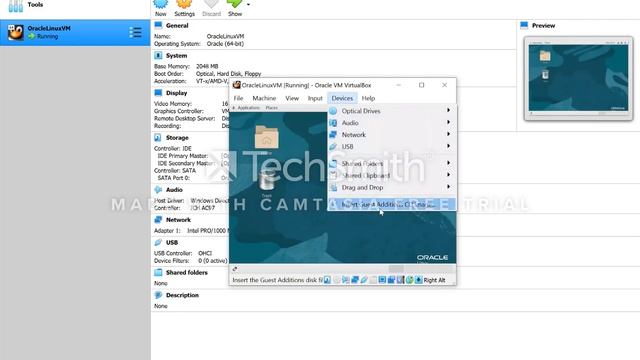
Task: Click the 'Oracle (64-bit)' operating system value
Action: [x=225, y=44]
